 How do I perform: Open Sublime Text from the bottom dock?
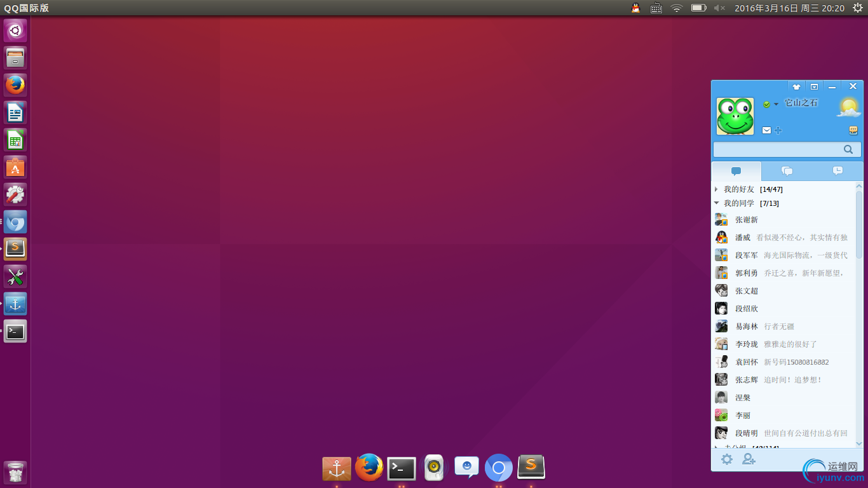pos(531,468)
